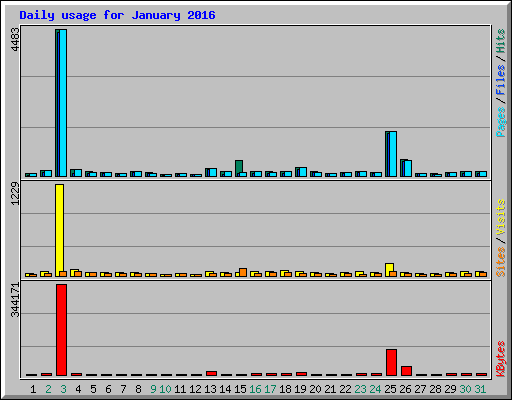Click the cyan bar for day 26

tap(408, 169)
